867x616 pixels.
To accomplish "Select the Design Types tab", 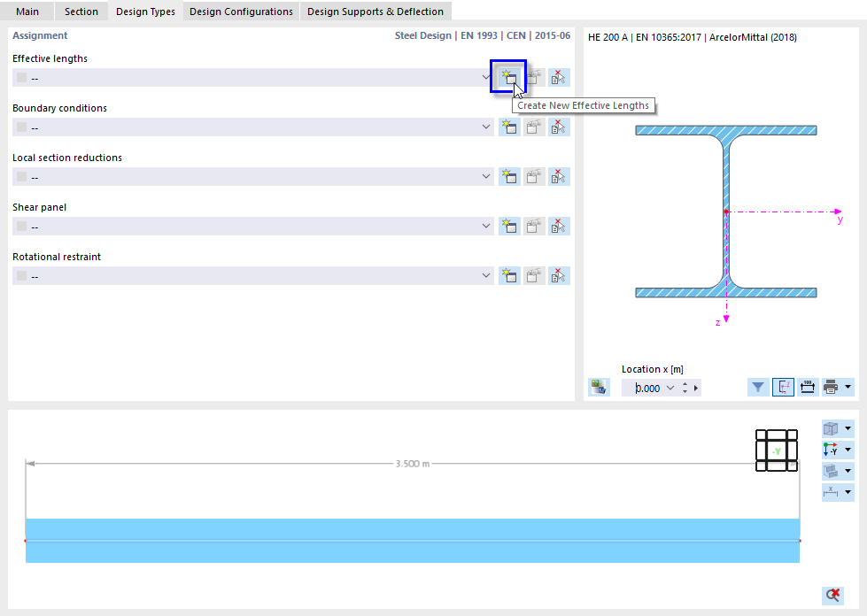I will [145, 11].
